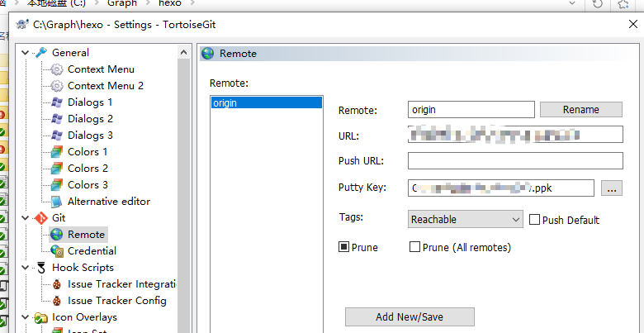
Task: Collapse the Hook Scripts tree node
Action: [25, 268]
